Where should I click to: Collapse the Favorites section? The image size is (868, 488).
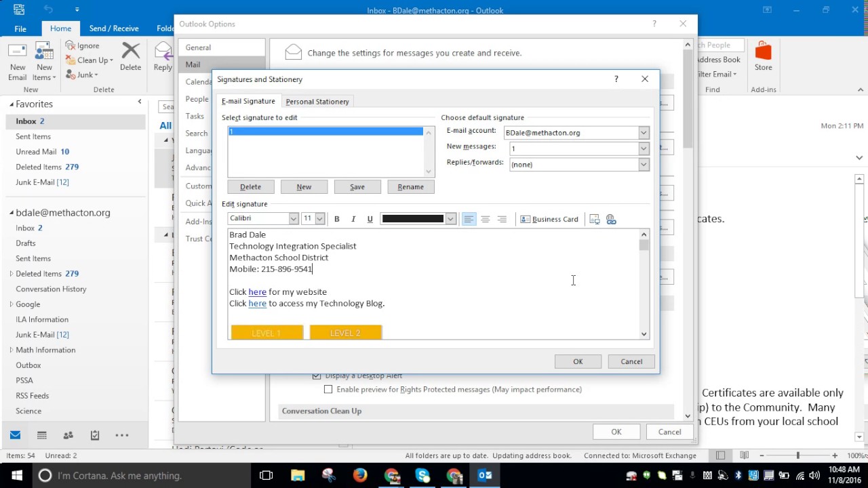pyautogui.click(x=12, y=104)
